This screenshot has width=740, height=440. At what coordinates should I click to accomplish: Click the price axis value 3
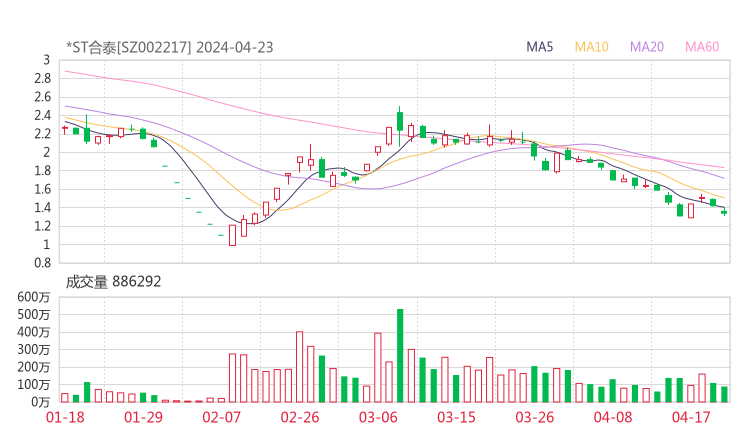pyautogui.click(x=46, y=60)
